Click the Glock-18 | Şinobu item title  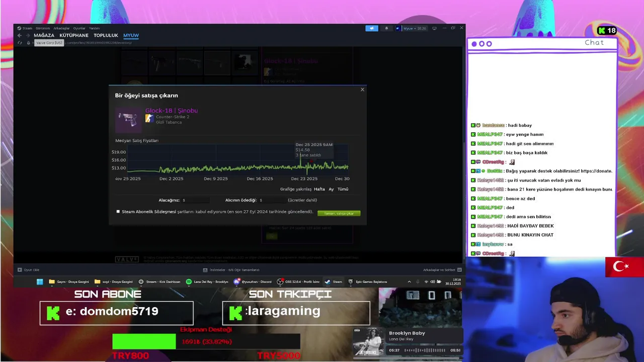click(172, 111)
